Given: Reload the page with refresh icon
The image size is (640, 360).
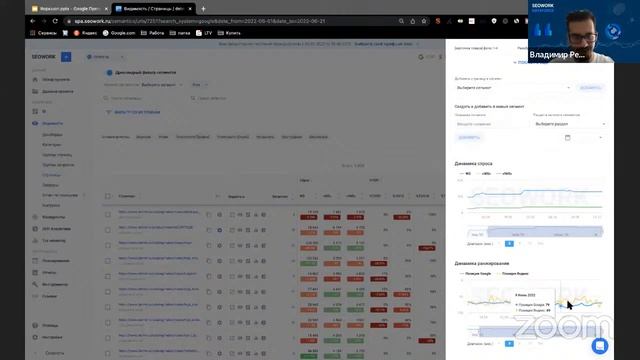Looking at the screenshot, I should [55, 21].
